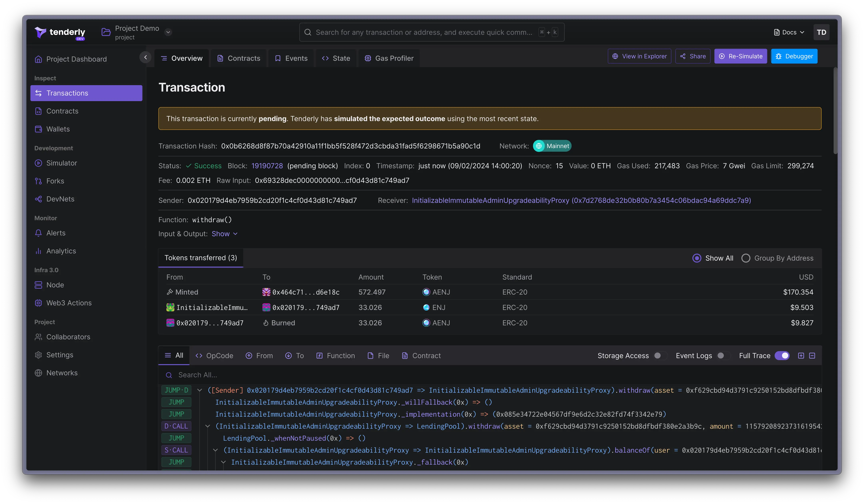Click the Web3 Actions icon
This screenshot has width=864, height=504.
pos(38,303)
